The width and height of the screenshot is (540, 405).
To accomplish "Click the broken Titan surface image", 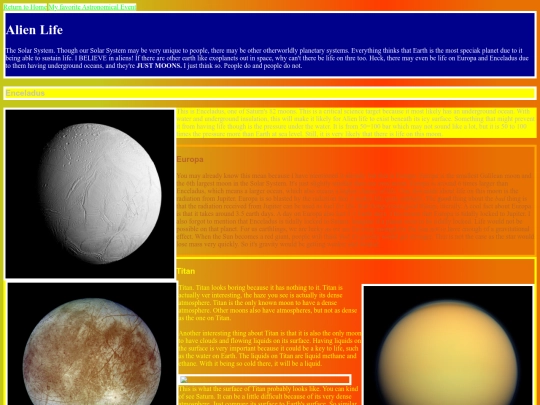I will pos(264,380).
